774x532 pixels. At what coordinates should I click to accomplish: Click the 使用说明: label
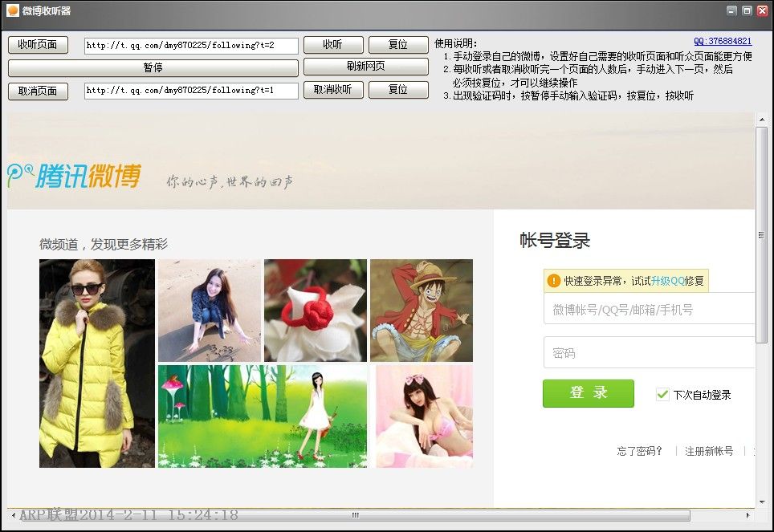(455, 43)
